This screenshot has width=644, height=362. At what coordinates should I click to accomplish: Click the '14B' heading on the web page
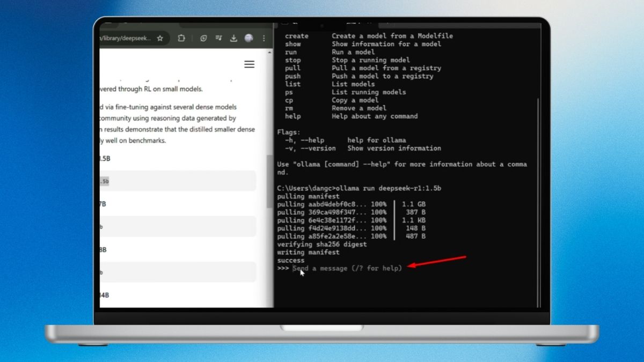coord(104,295)
